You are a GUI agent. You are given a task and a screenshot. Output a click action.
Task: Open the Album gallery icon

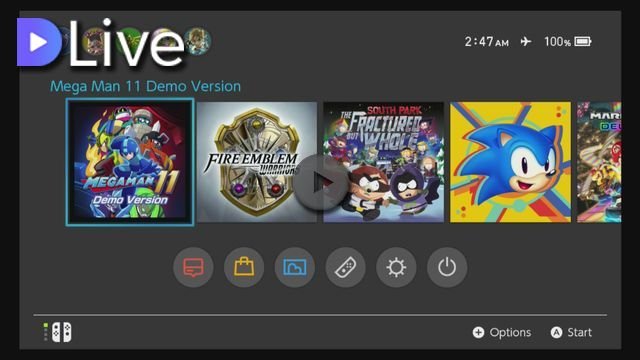[295, 267]
